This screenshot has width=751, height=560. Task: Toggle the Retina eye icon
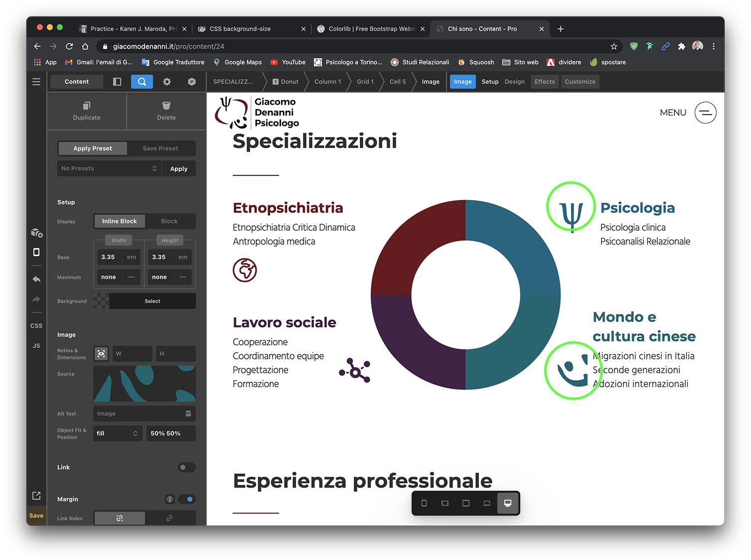coord(101,354)
